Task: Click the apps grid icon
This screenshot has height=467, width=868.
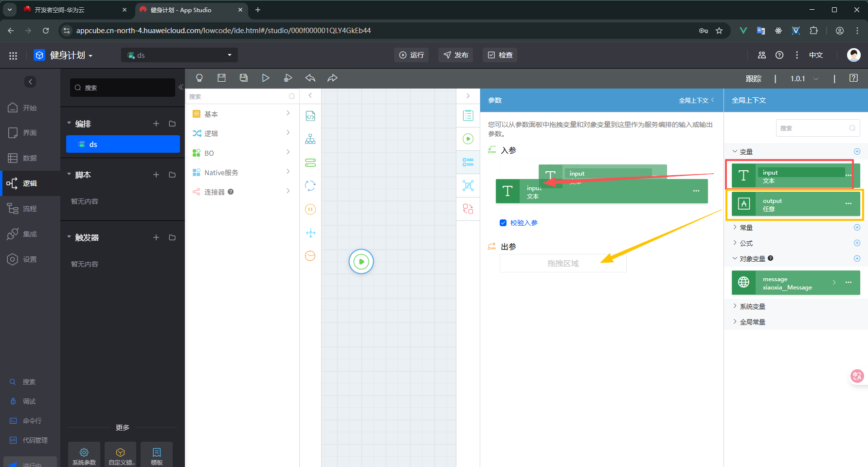Action: pos(13,55)
